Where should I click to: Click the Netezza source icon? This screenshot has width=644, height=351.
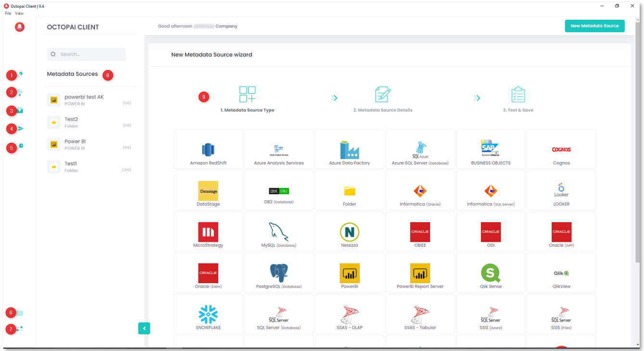[349, 232]
